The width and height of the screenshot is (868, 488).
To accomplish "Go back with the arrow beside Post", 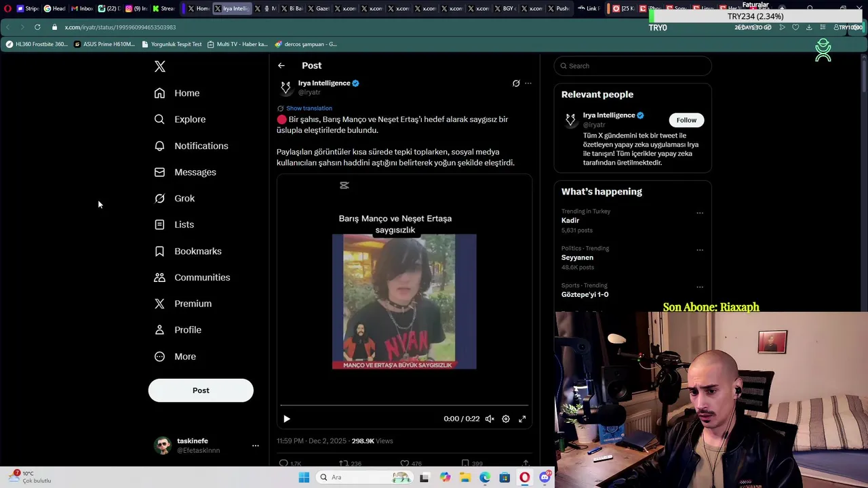I will 281,66.
